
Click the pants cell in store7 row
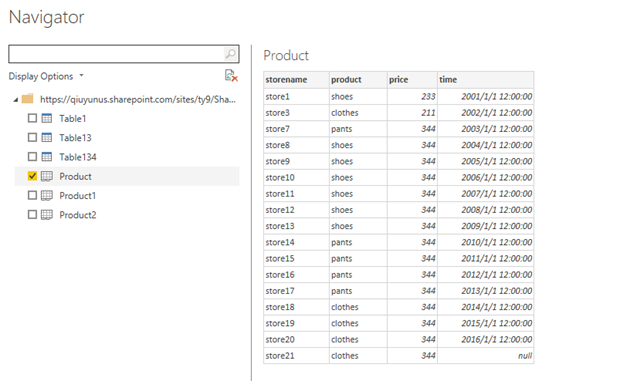pyautogui.click(x=358, y=129)
